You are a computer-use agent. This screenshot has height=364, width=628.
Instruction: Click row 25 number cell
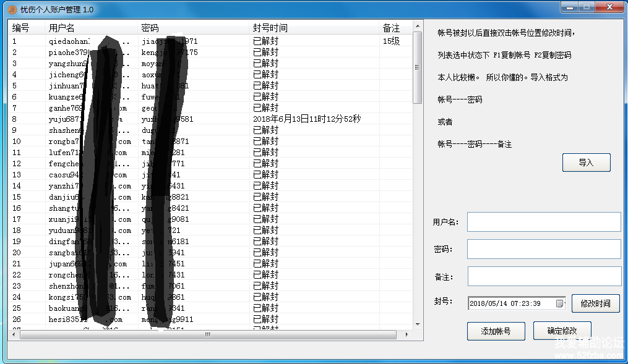click(x=17, y=308)
